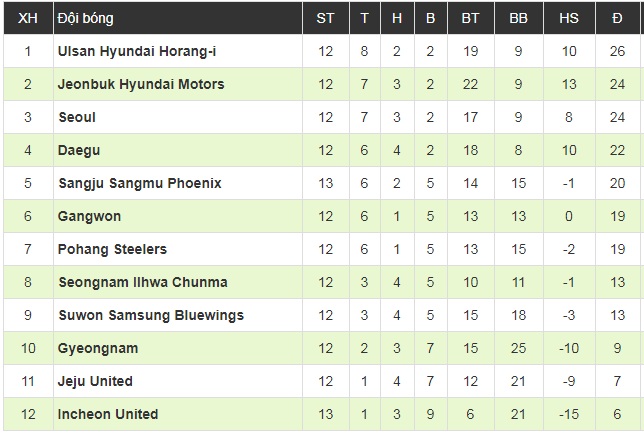Select Suwon Samsung Bluewings team name
The height and width of the screenshot is (434, 644).
pyautogui.click(x=150, y=315)
